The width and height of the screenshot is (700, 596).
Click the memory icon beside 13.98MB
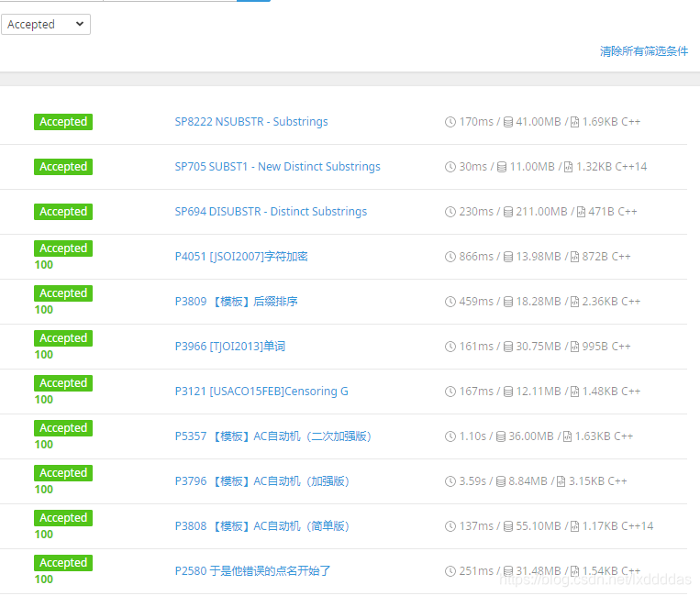[508, 257]
